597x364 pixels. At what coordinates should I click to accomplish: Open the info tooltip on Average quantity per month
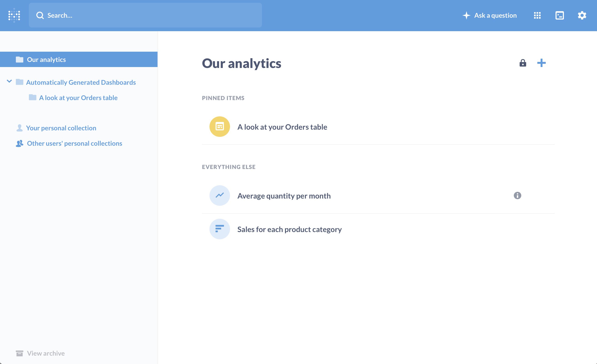pos(517,195)
